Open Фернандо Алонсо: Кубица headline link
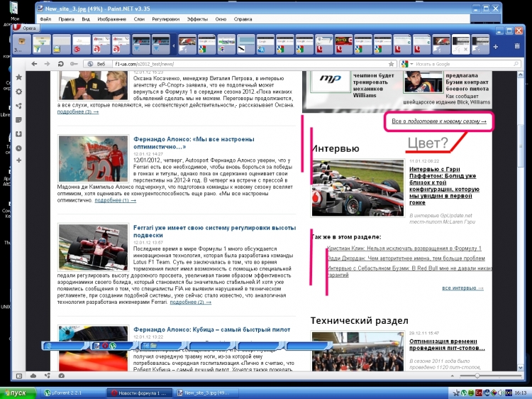This screenshot has height=399, width=532. pyautogui.click(x=211, y=329)
